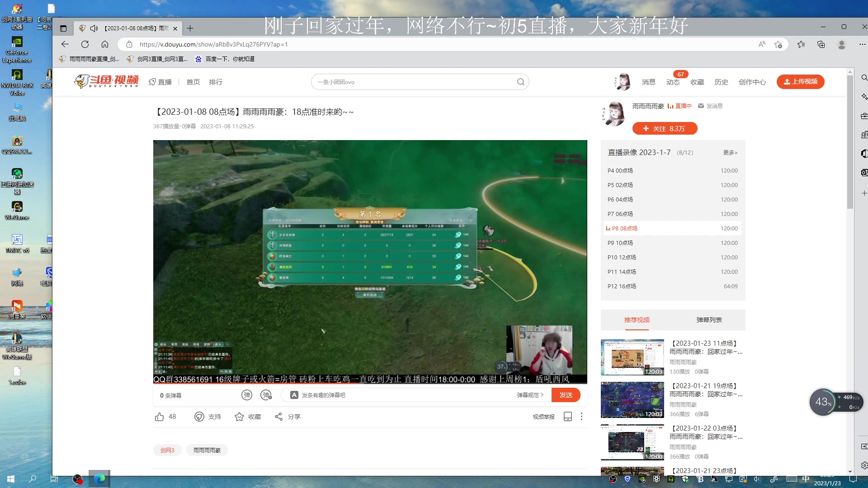This screenshot has height=488, width=868.
Task: Open recommended video 2023-01-23 11点场 thumbnail
Action: (x=632, y=357)
